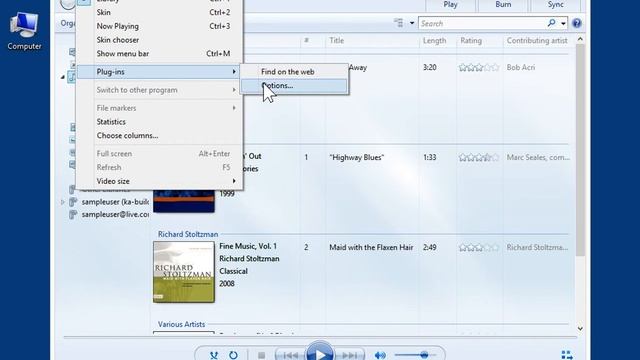Select Skin menu item
Image resolution: width=640 pixels, height=360 pixels.
coord(160,12)
